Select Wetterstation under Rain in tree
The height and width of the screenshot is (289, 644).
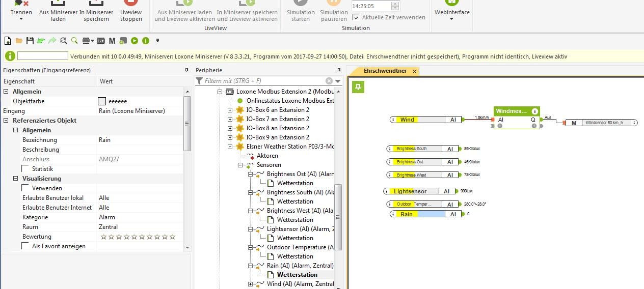297,275
